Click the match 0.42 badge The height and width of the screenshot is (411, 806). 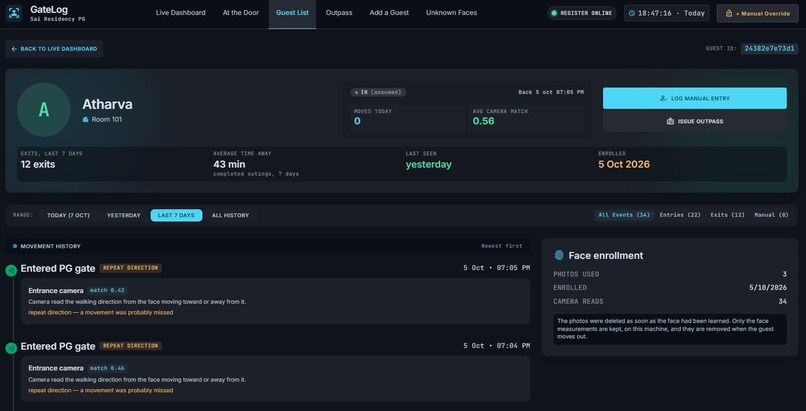[107, 290]
